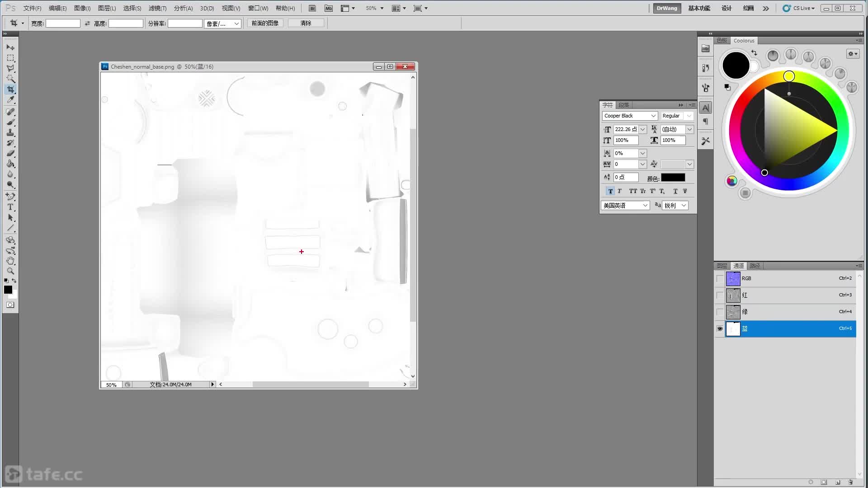Click the crop width input field
The image size is (868, 488).
coord(63,23)
